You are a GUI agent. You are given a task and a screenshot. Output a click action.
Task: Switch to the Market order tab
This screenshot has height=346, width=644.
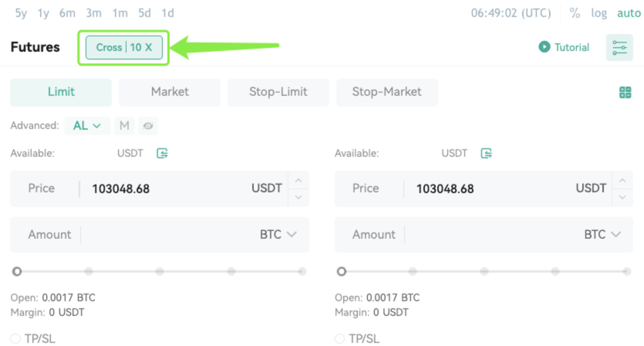170,92
